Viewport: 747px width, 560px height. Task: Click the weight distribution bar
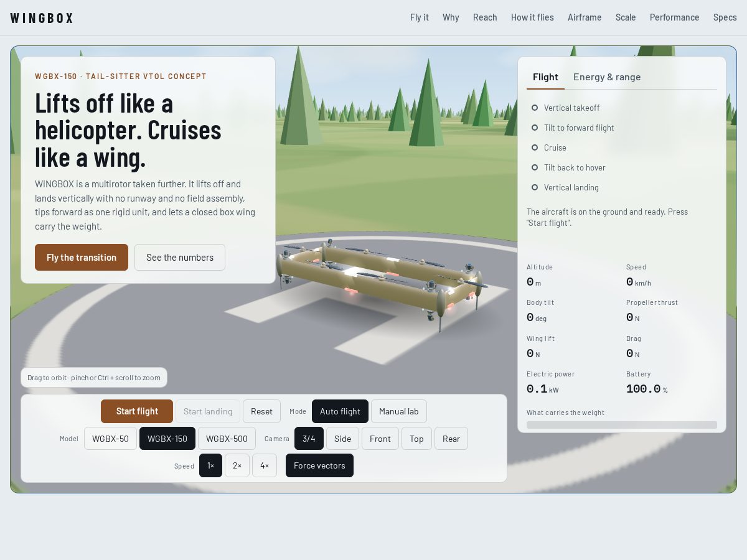tap(622, 425)
